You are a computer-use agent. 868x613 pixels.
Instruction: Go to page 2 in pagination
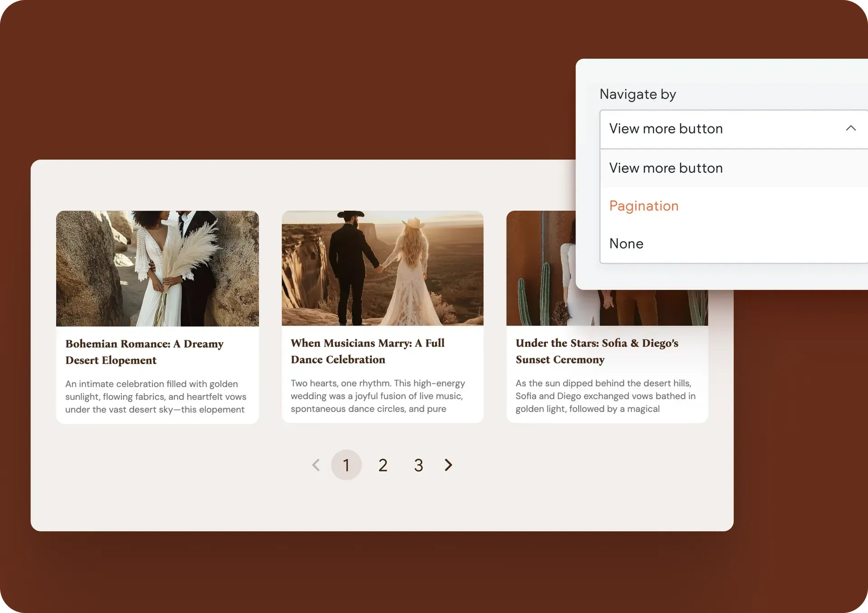pos(382,465)
